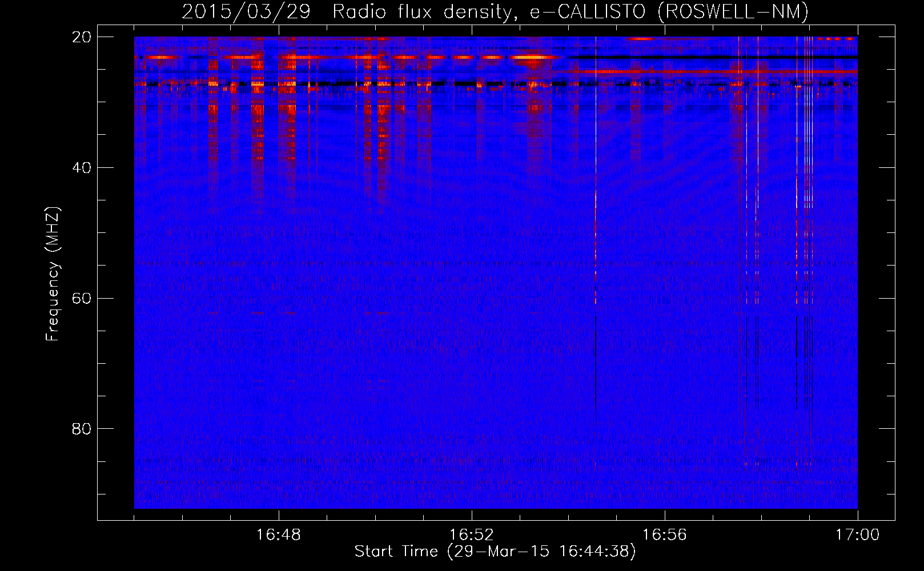Click the time tick label '16:56'

(665, 534)
